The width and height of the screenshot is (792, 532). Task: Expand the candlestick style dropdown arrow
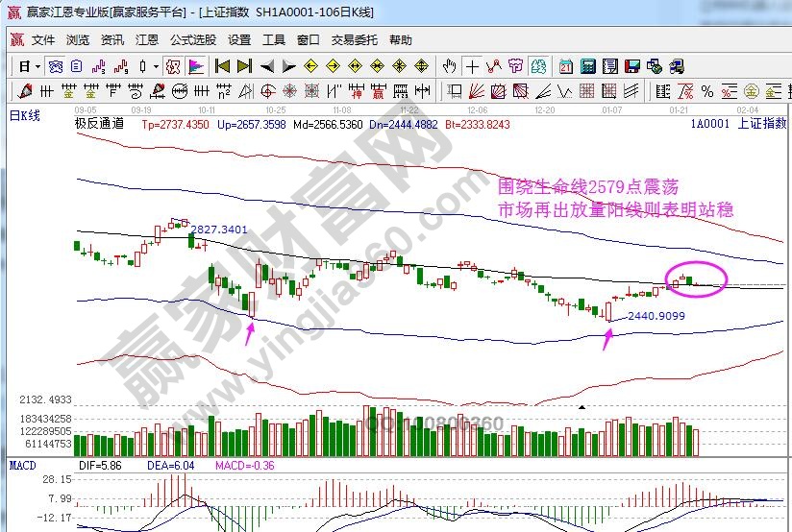click(x=156, y=66)
